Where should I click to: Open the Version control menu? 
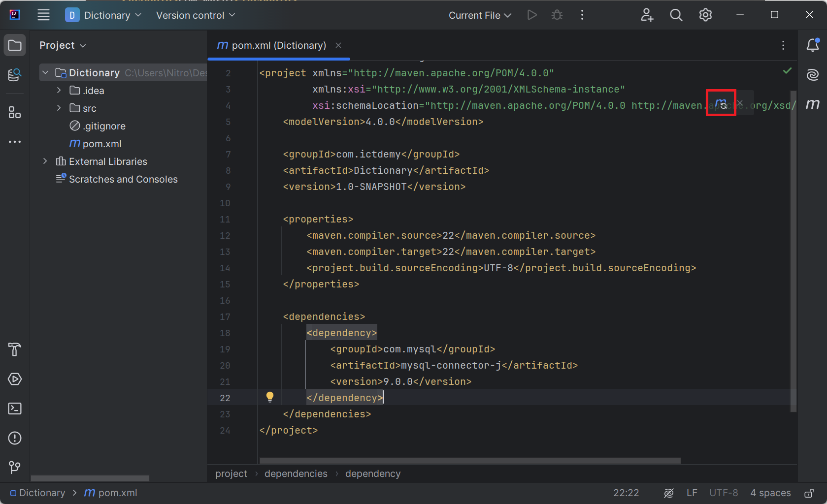195,15
